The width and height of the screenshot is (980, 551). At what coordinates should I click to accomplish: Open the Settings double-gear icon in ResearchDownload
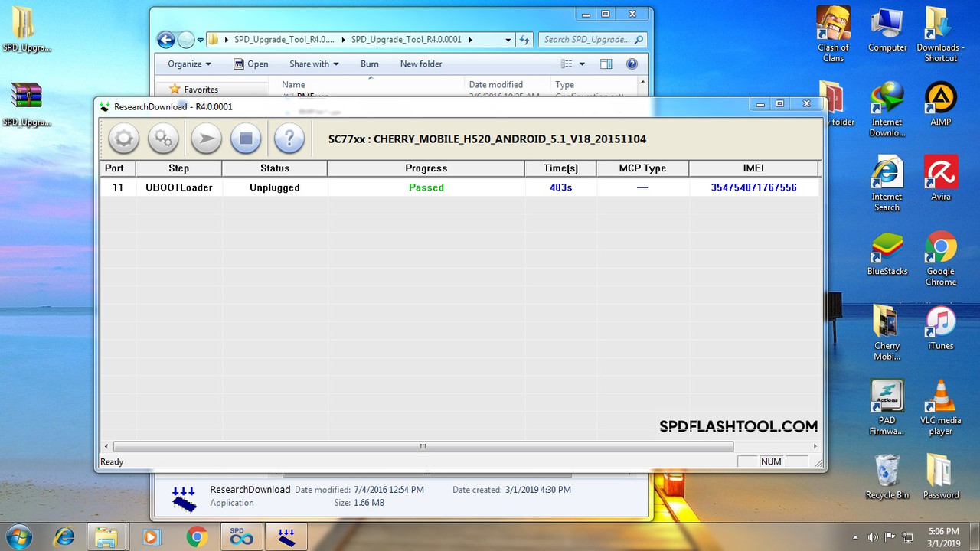pos(163,139)
